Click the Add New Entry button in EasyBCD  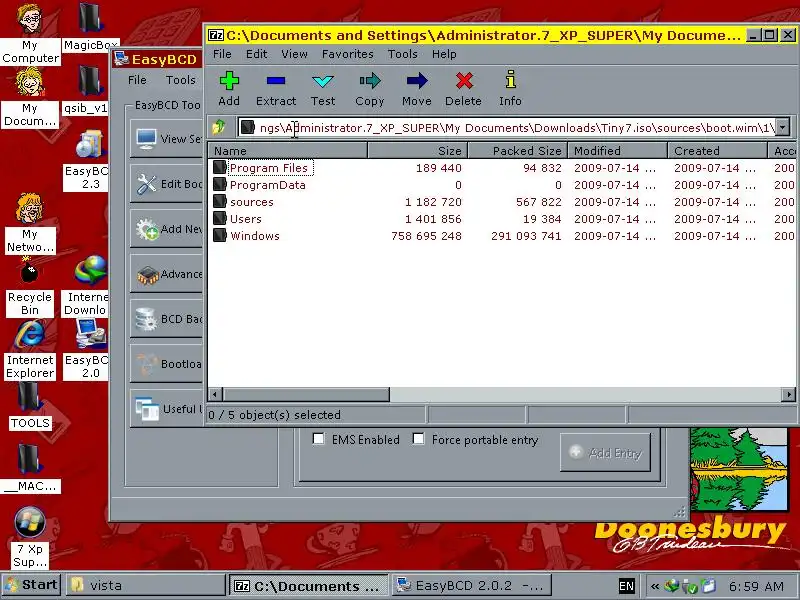click(167, 229)
